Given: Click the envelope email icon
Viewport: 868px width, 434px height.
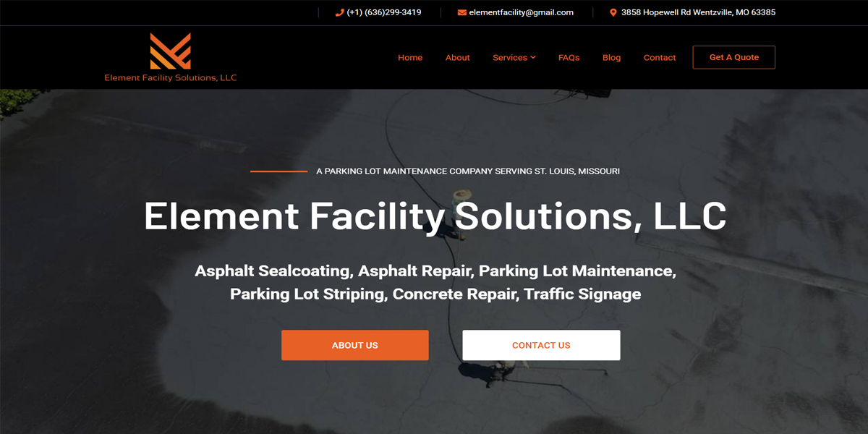Looking at the screenshot, I should 462,12.
